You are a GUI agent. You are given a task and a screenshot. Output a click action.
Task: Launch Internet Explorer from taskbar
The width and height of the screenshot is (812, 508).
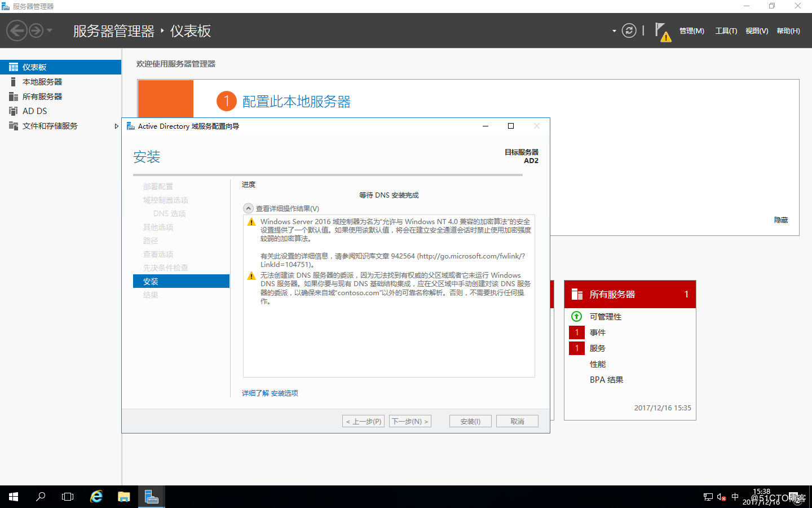tap(96, 497)
